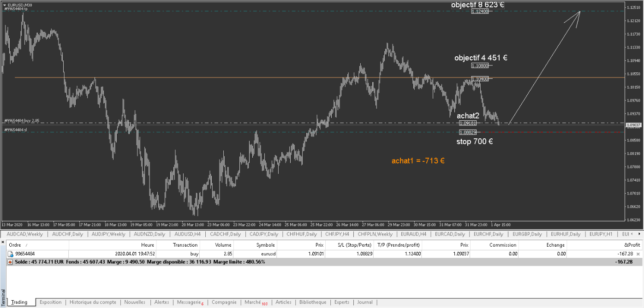Open the Compagnie tab
644x308 pixels.
(224, 302)
